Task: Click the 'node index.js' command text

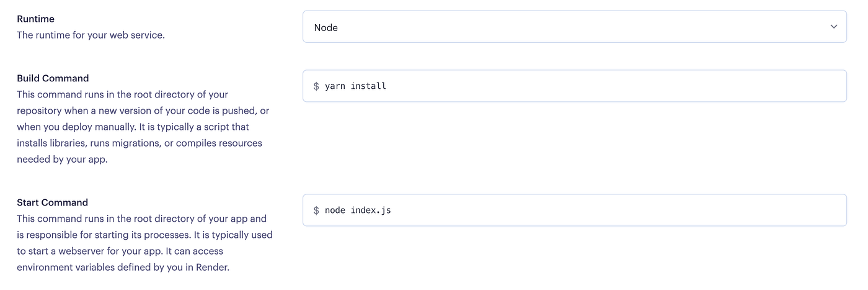Action: (x=358, y=211)
